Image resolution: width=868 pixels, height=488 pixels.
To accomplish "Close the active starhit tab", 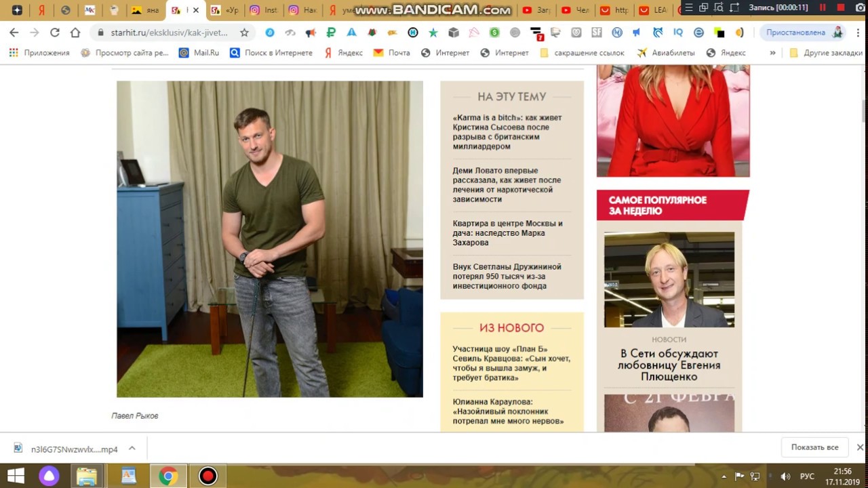I will pos(196,10).
